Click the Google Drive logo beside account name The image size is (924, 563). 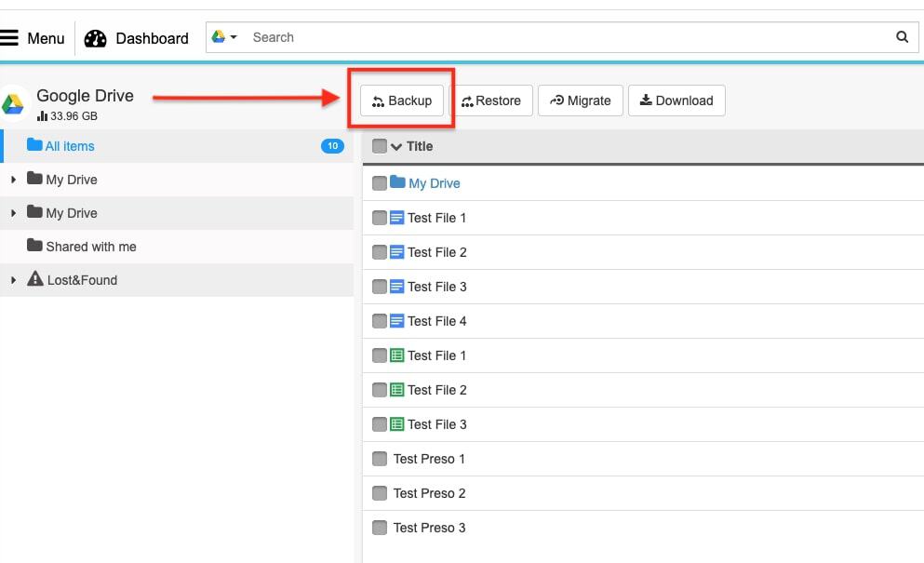pos(13,104)
